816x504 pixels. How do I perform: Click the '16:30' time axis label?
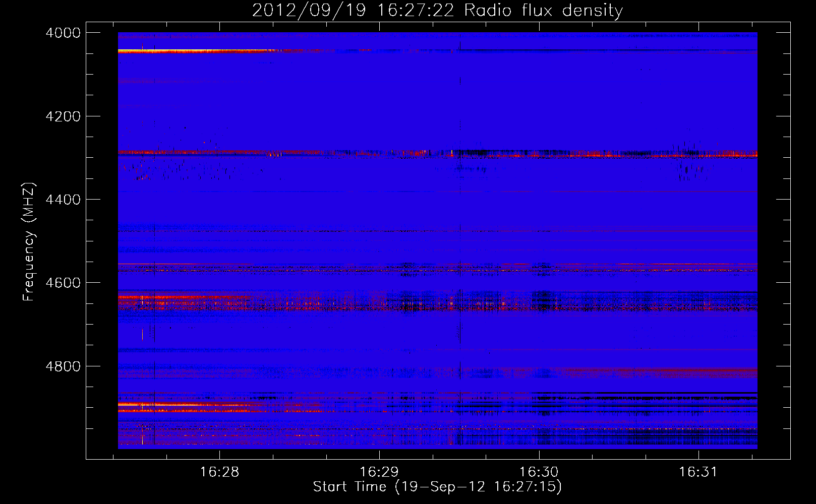click(x=539, y=472)
